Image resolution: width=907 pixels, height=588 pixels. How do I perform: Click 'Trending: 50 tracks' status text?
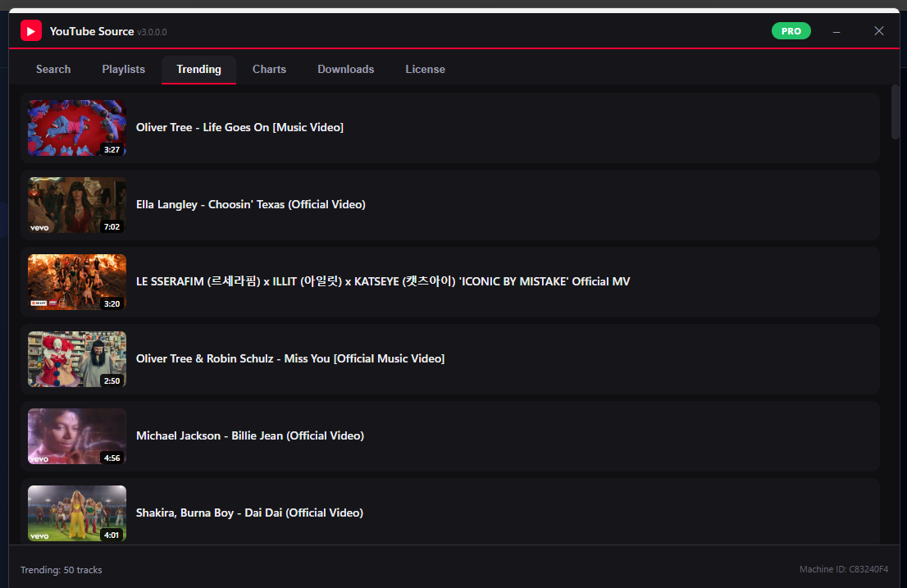(x=62, y=570)
